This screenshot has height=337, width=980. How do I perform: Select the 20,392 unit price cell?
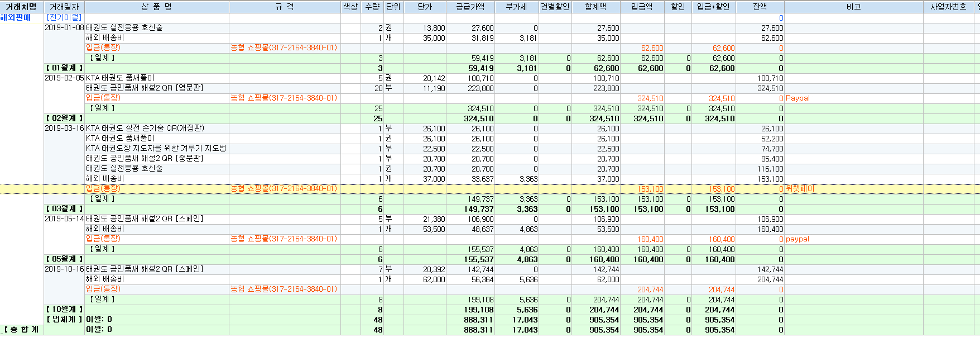click(425, 269)
